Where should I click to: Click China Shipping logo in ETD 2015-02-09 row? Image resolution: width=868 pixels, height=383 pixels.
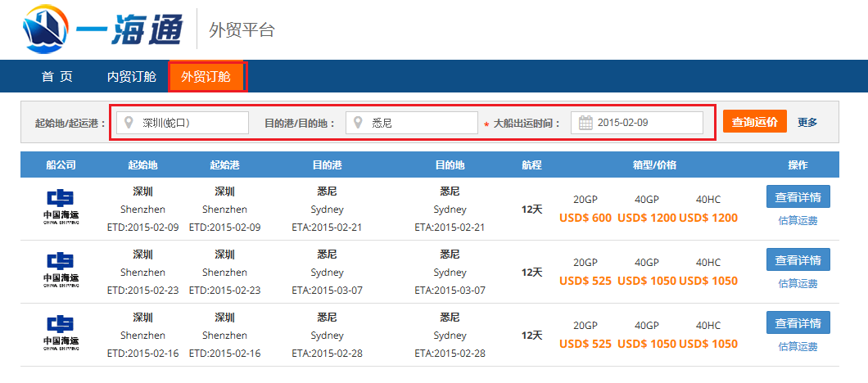(x=61, y=207)
